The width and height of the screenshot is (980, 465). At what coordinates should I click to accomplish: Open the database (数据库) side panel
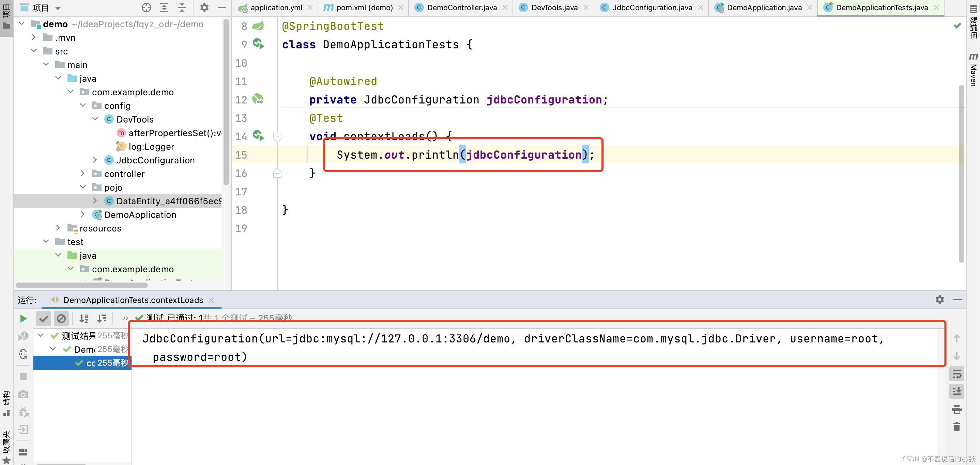coord(973,22)
